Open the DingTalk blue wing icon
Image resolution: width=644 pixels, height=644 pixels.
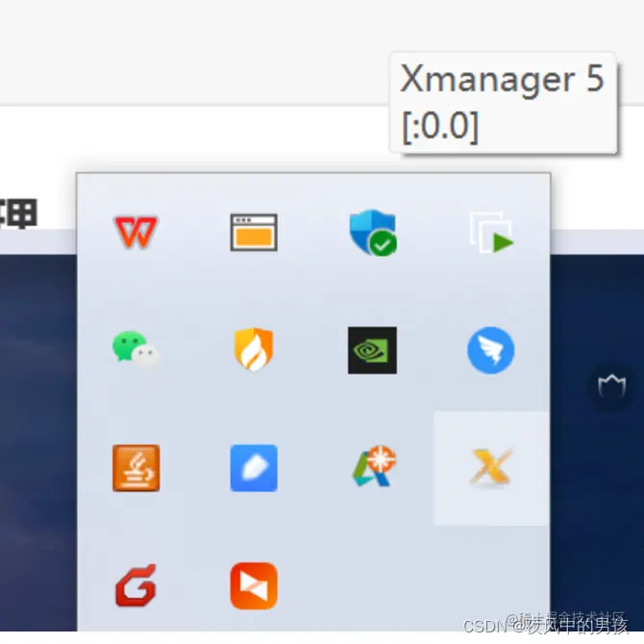tap(491, 350)
